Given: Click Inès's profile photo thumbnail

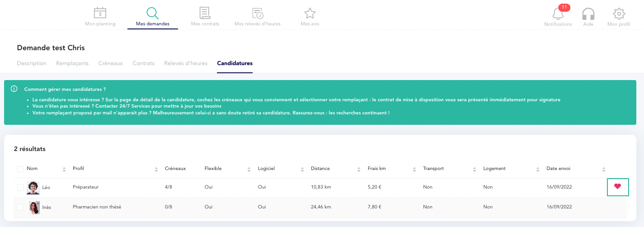Looking at the screenshot, I should pyautogui.click(x=34, y=208).
